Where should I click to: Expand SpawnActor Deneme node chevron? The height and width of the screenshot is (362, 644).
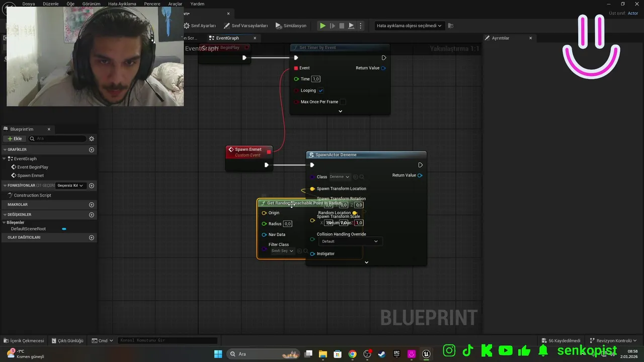click(x=366, y=262)
